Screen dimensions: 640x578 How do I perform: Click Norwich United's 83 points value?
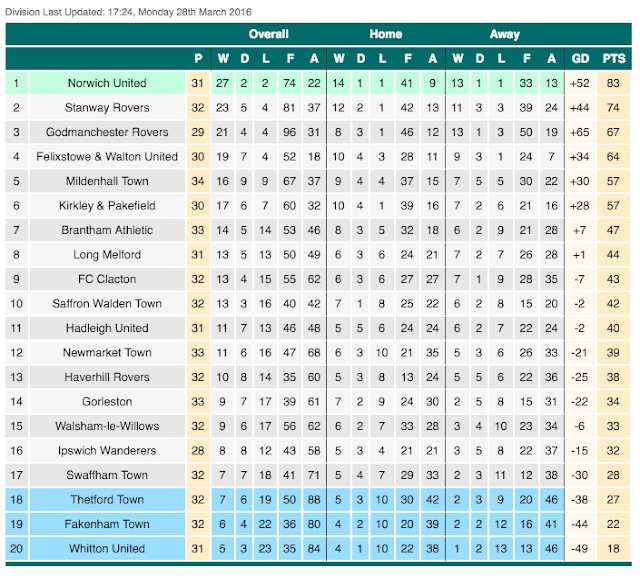pyautogui.click(x=613, y=83)
